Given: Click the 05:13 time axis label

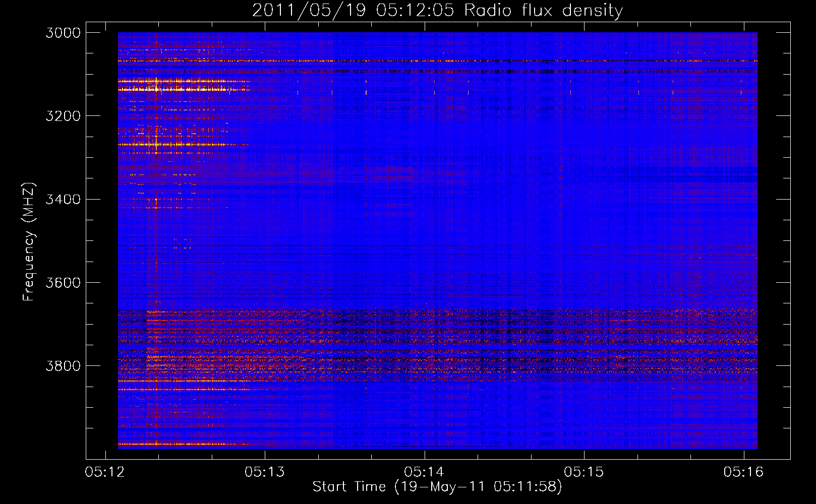Looking at the screenshot, I should (x=265, y=472).
